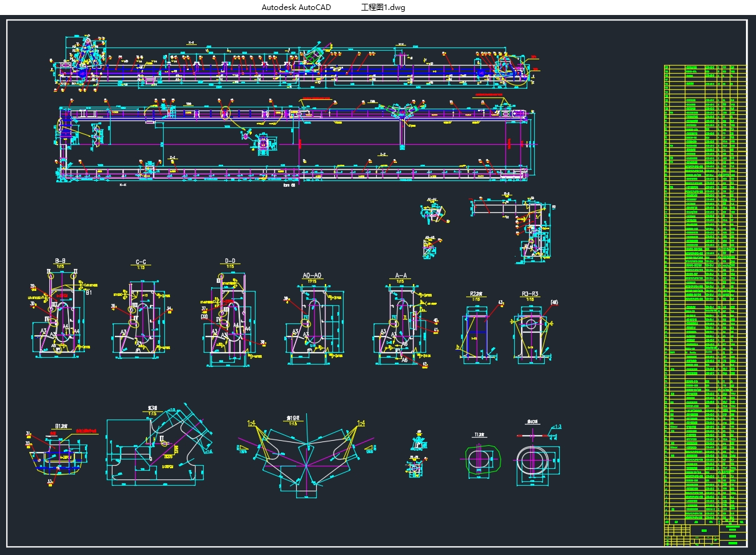Select balloon 33 below the B1 detail view
The image size is (756, 555).
tap(49, 481)
